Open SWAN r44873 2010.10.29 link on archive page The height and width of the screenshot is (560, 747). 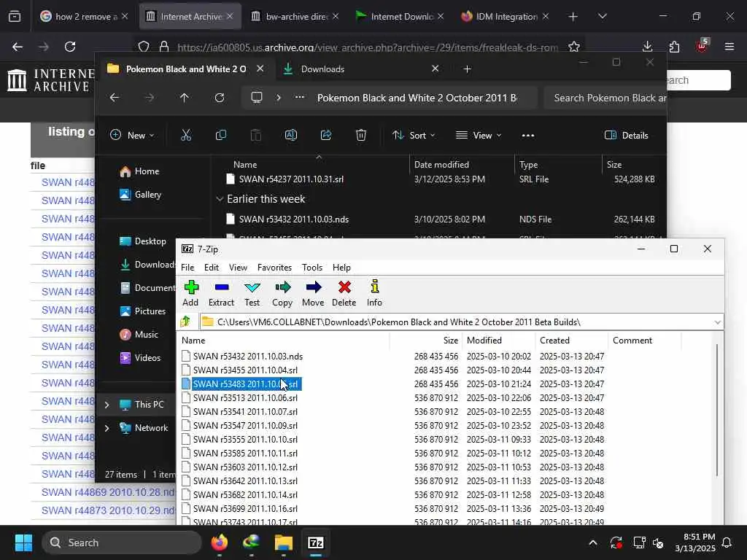click(x=108, y=510)
